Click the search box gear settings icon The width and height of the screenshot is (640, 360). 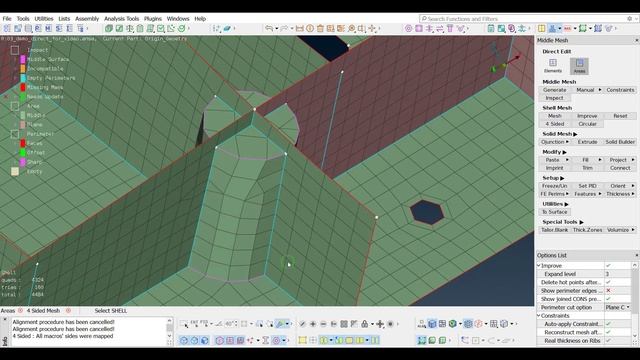(629, 19)
